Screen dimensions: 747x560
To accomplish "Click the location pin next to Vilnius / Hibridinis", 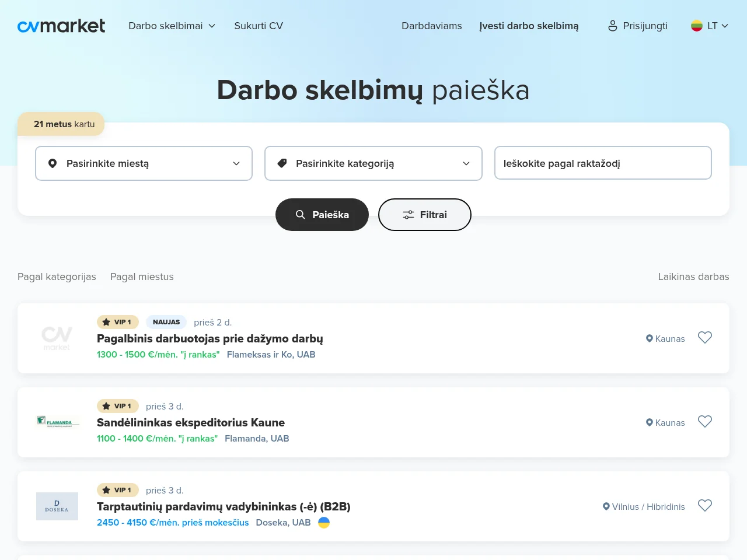I will pyautogui.click(x=606, y=506).
